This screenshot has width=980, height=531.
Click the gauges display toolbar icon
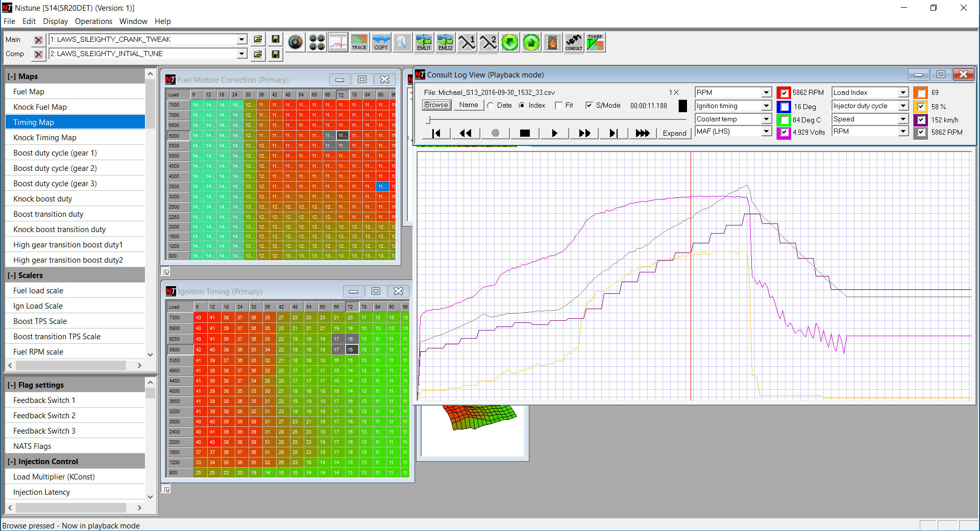pyautogui.click(x=316, y=42)
